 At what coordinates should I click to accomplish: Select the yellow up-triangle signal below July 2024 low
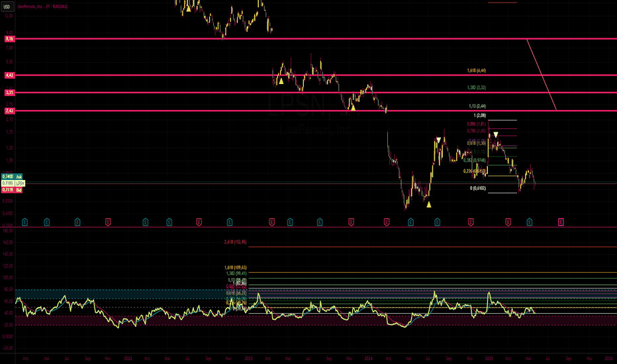[x=429, y=205]
